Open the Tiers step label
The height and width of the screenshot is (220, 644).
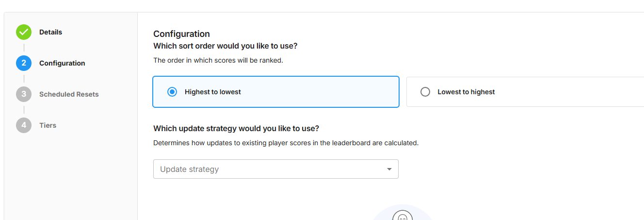(48, 125)
